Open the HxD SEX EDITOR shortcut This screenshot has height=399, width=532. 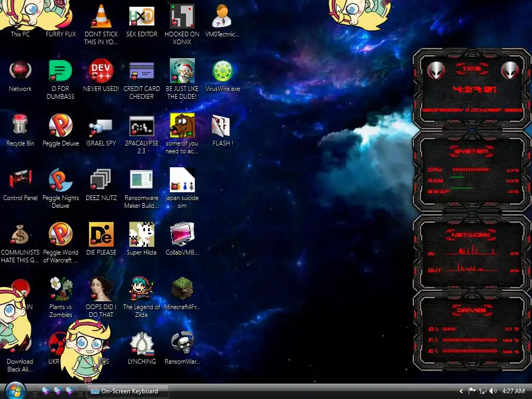coord(141,16)
